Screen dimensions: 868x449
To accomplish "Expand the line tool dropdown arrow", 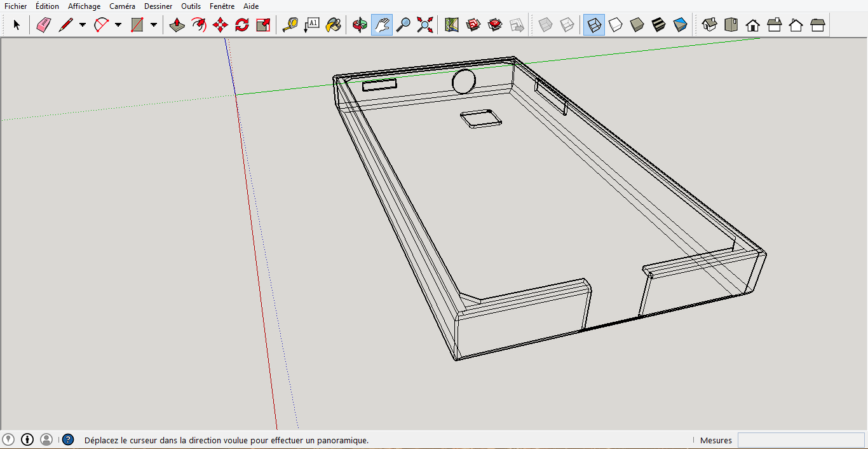I will click(x=83, y=25).
